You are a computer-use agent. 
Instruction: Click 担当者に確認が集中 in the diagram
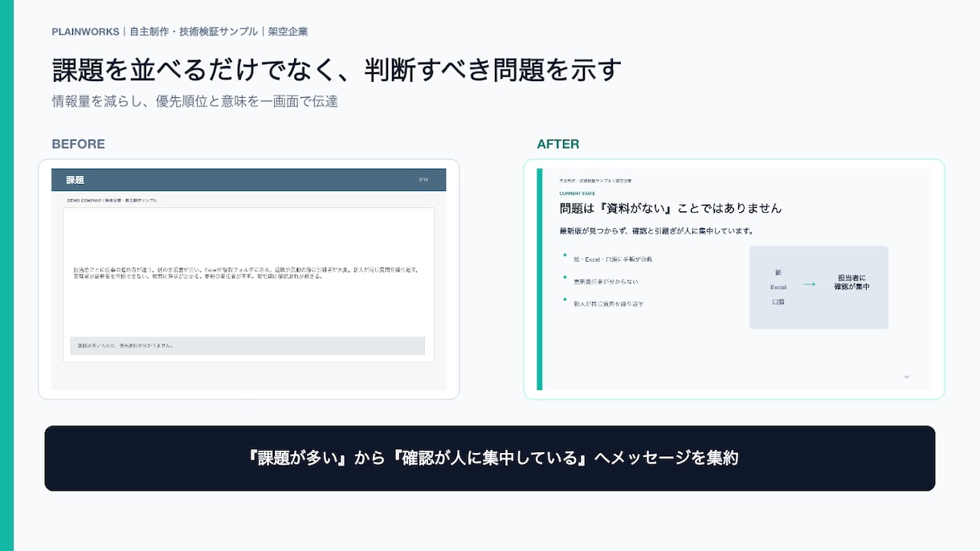click(x=851, y=282)
